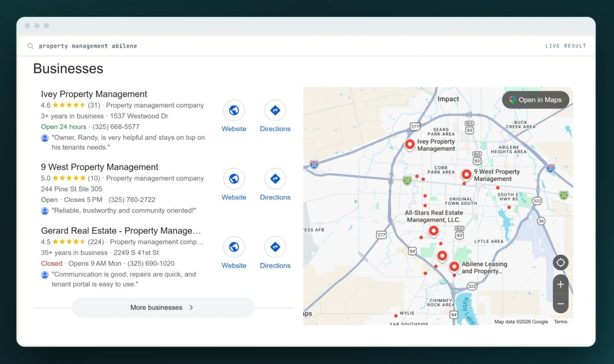Click Directions link for Gerard Real Estate
The width and height of the screenshot is (614, 364).
click(275, 265)
